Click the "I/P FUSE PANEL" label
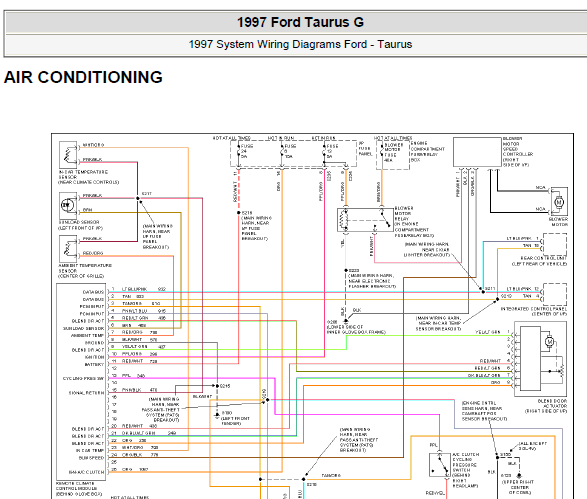 coord(365,148)
